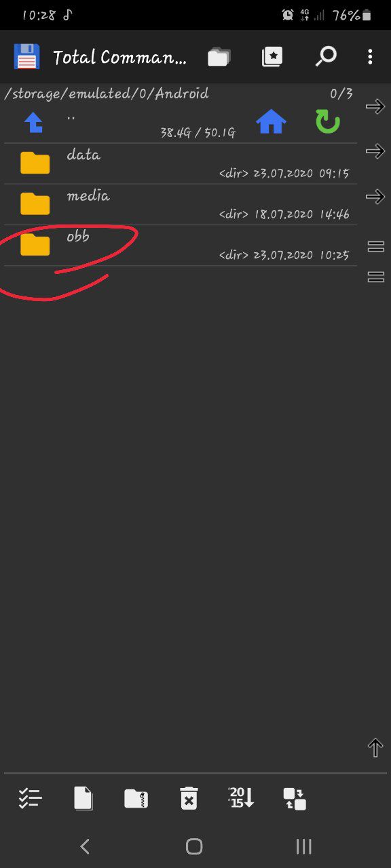Go to home folder via house icon

271,122
